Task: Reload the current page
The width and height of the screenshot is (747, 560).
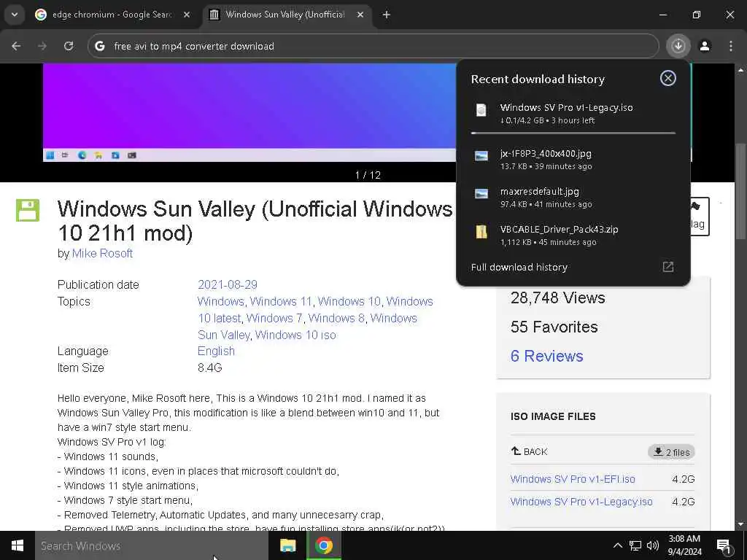Action: (x=69, y=46)
